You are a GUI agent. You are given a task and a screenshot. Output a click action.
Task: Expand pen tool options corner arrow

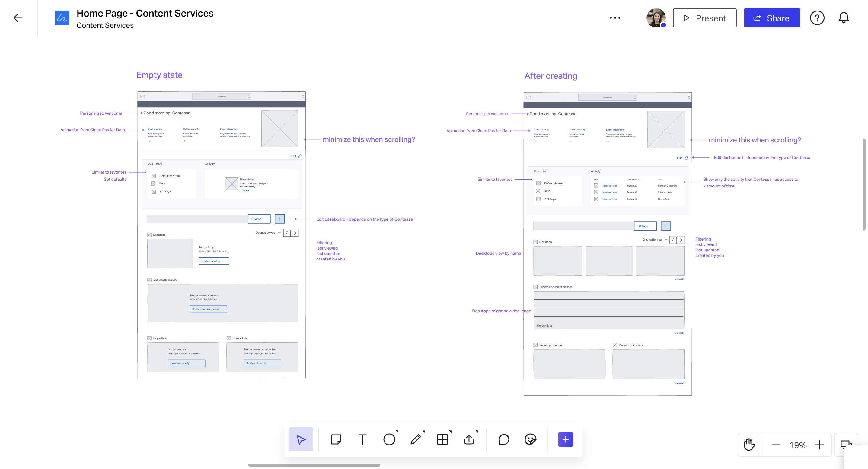point(424,432)
